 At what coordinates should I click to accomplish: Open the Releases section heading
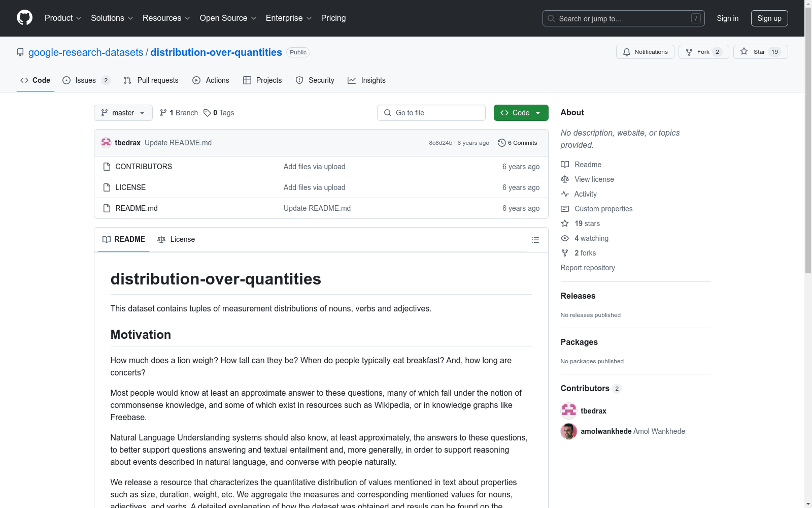coord(578,296)
